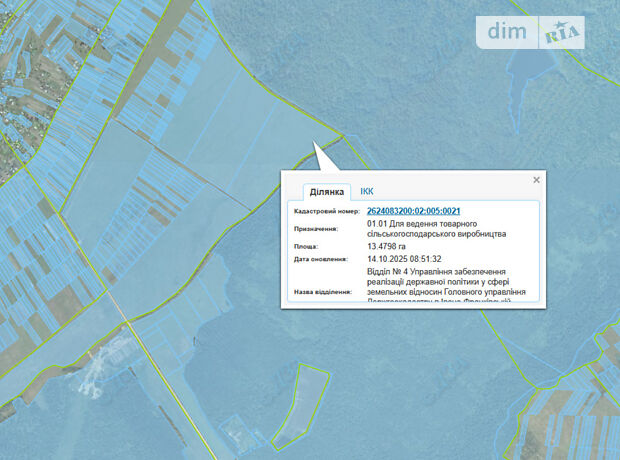Click the Площа field label
Image resolution: width=620 pixels, height=460 pixels.
tap(306, 245)
